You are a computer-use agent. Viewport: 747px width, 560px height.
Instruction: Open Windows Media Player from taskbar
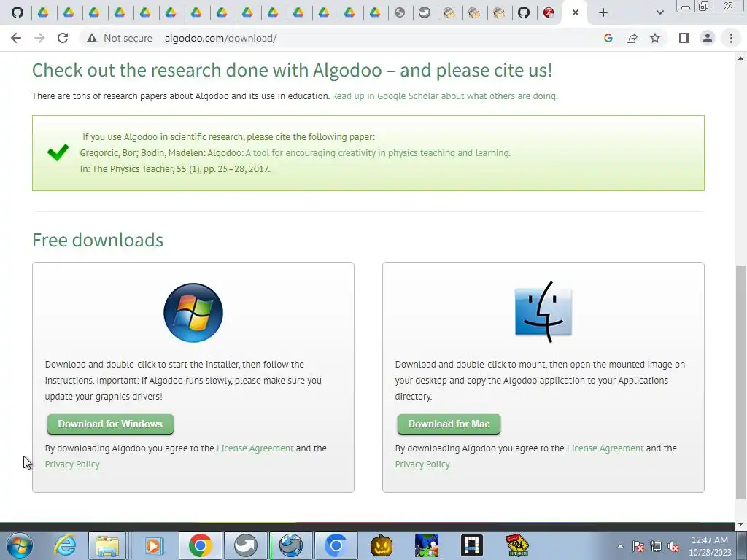point(153,545)
